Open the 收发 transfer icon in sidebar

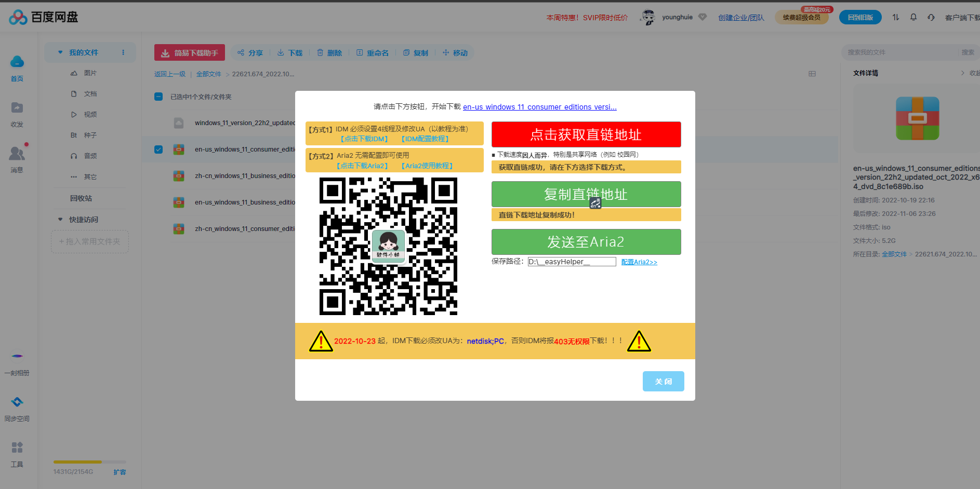tap(17, 108)
